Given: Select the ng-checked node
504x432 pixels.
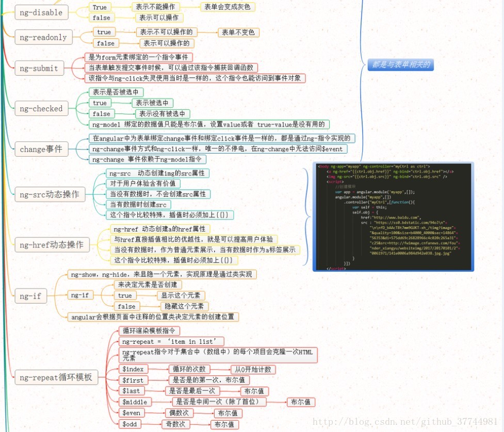Looking at the screenshot, I should [41, 109].
